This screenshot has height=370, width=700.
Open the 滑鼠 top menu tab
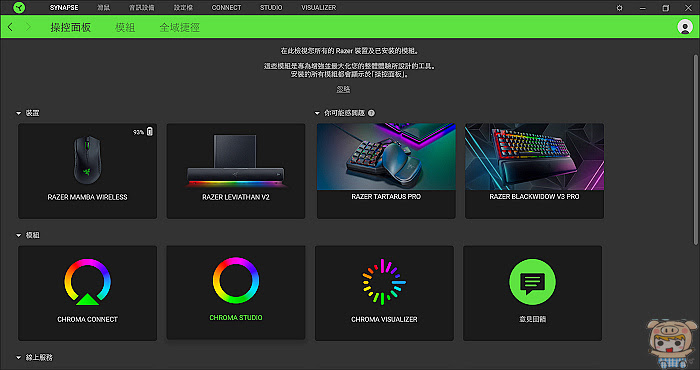(x=104, y=8)
